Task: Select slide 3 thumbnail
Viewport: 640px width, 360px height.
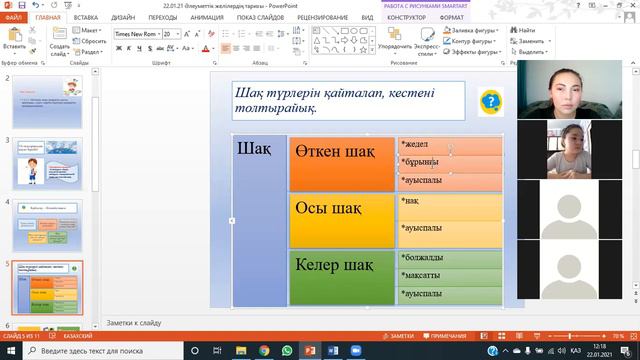Action: click(x=47, y=163)
